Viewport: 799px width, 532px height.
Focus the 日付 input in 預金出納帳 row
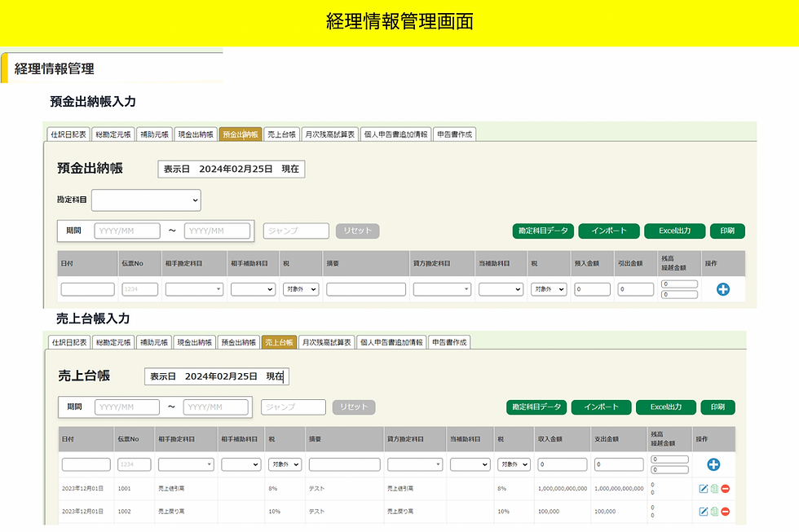tap(88, 289)
